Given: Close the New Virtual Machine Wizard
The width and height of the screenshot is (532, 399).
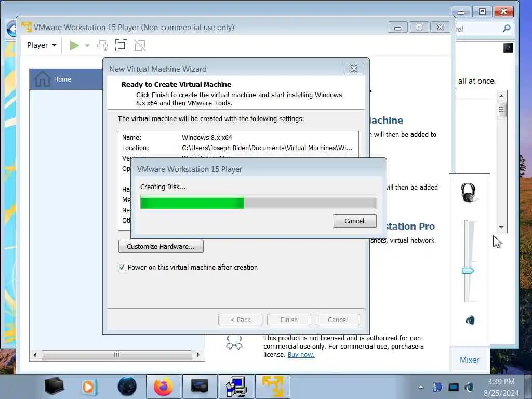Looking at the screenshot, I should click(x=354, y=69).
